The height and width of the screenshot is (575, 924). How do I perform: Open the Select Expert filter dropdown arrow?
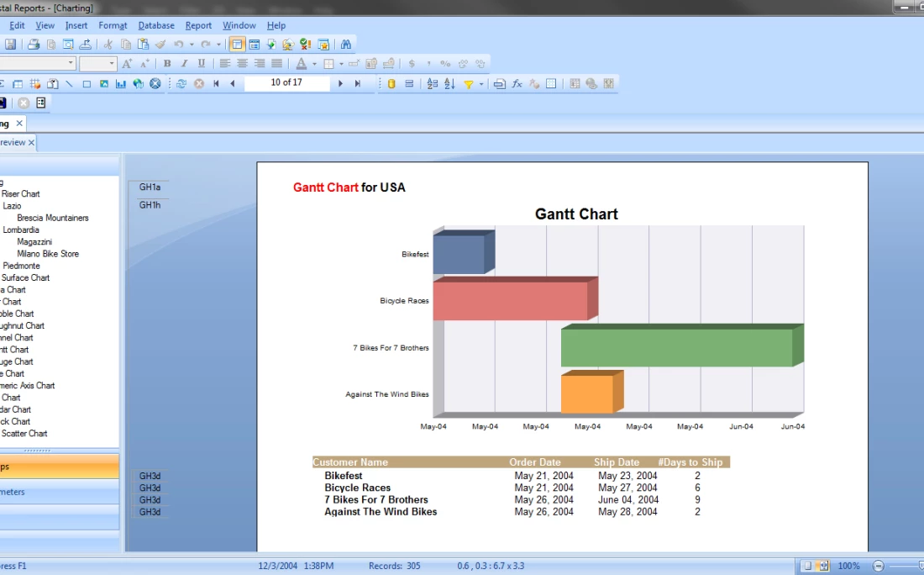481,84
